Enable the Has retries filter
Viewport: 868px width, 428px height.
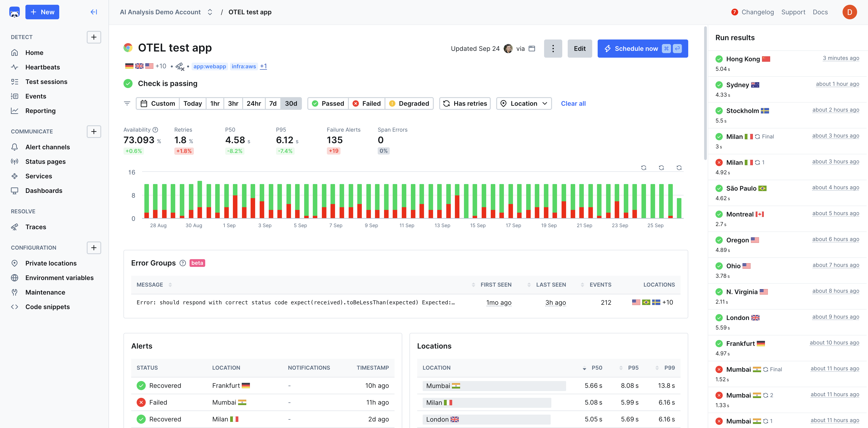(x=465, y=103)
